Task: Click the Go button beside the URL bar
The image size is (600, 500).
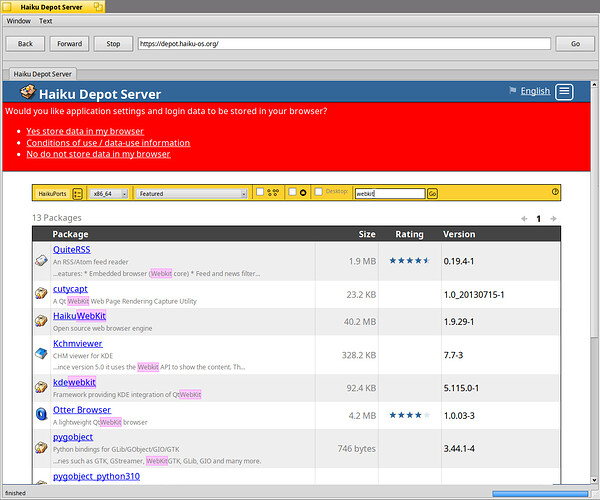Action: (x=575, y=44)
